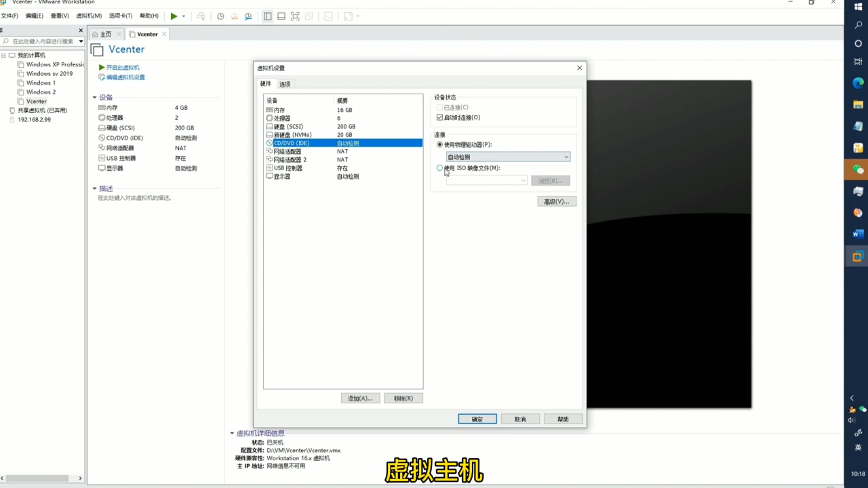Open Microsoft Edge from the taskbar
Screen dimensions: 868x488
pos(858,83)
